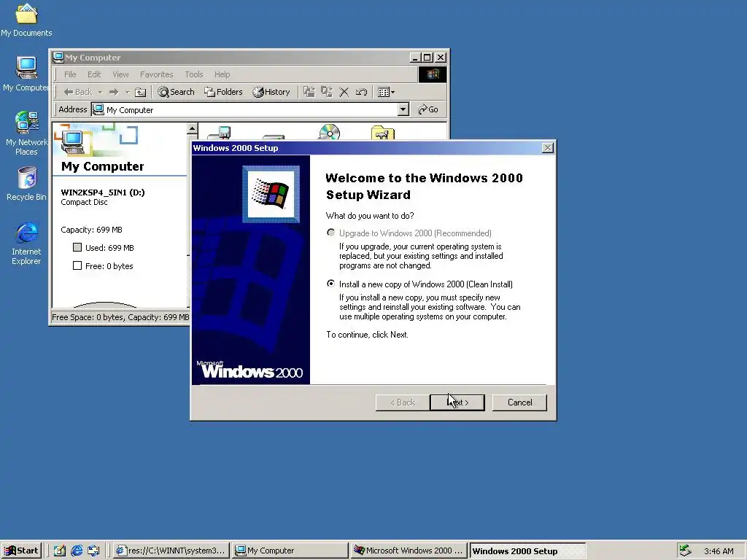
Task: Open My Computer desktop icon
Action: [26, 74]
